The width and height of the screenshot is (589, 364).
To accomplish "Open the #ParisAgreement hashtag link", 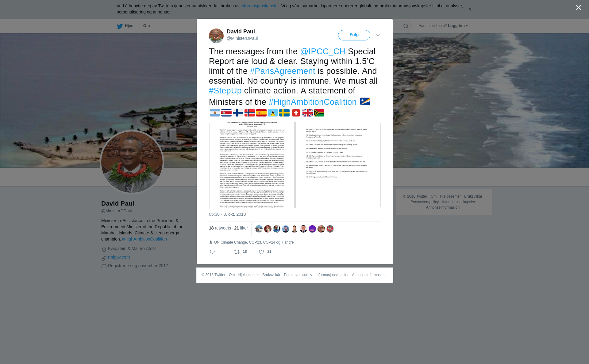I will click(283, 71).
